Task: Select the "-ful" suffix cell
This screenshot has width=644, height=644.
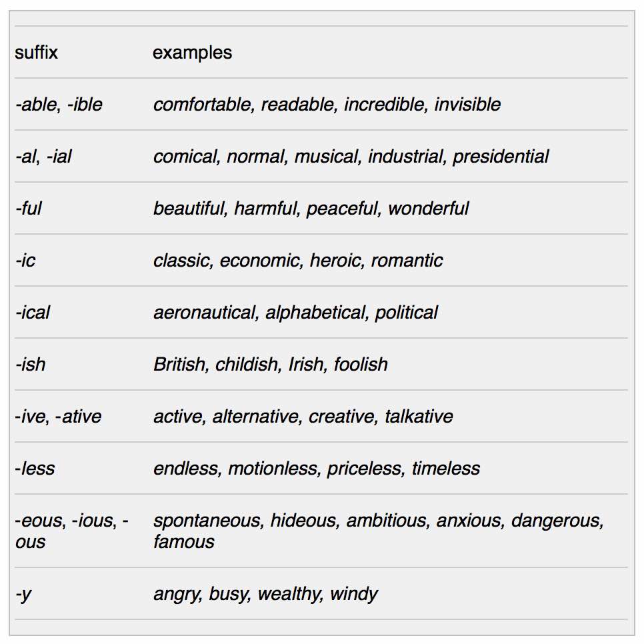Action: tap(29, 209)
